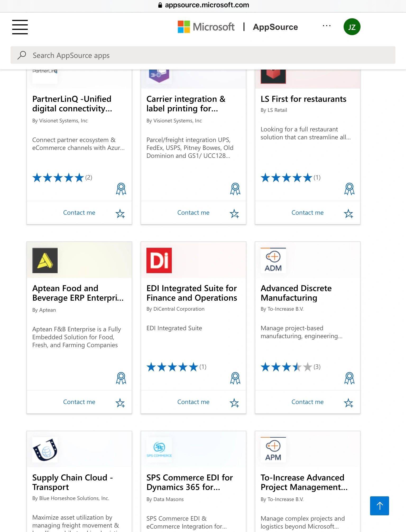Image resolution: width=406 pixels, height=532 pixels.
Task: Click certified badge on Carrier integration card
Action: pyautogui.click(x=235, y=189)
